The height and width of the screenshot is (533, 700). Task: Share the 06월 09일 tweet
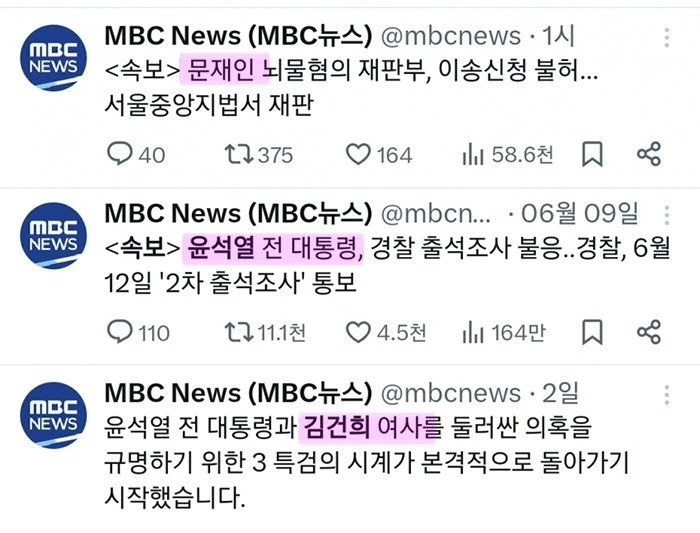tap(649, 332)
